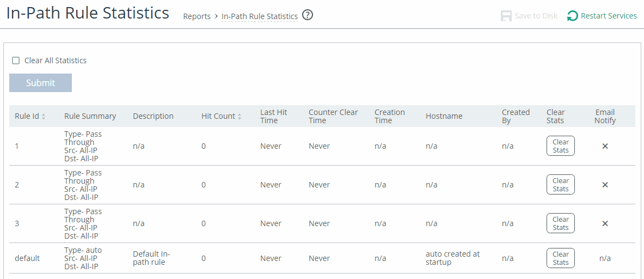644x279 pixels.
Task: Clear stats for rule 1
Action: tap(561, 146)
